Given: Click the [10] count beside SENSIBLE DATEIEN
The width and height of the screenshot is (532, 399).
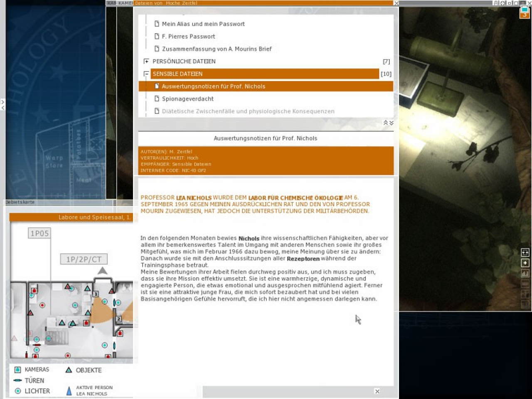Looking at the screenshot, I should tap(386, 74).
